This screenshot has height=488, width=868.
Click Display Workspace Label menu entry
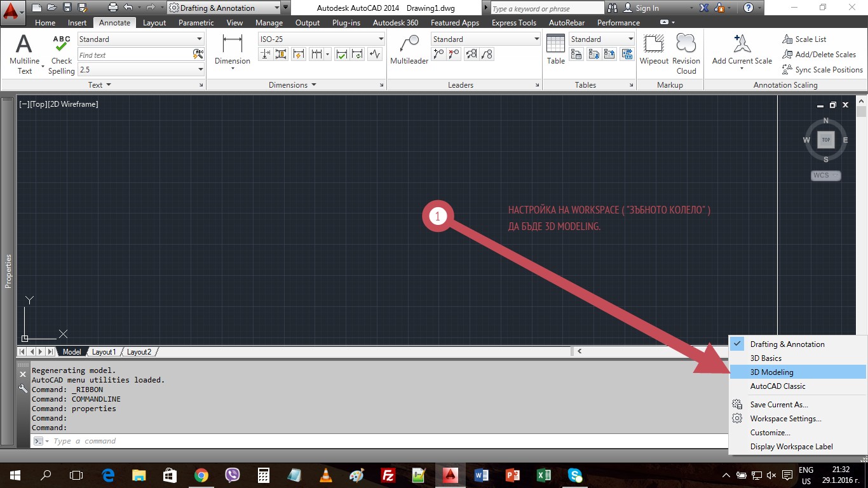pos(798,447)
